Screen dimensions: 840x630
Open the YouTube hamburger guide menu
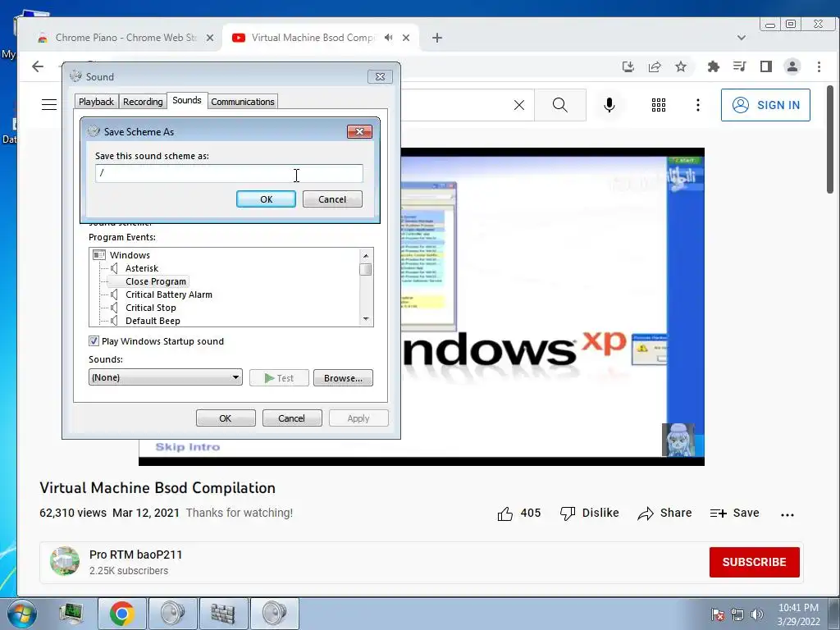point(49,104)
